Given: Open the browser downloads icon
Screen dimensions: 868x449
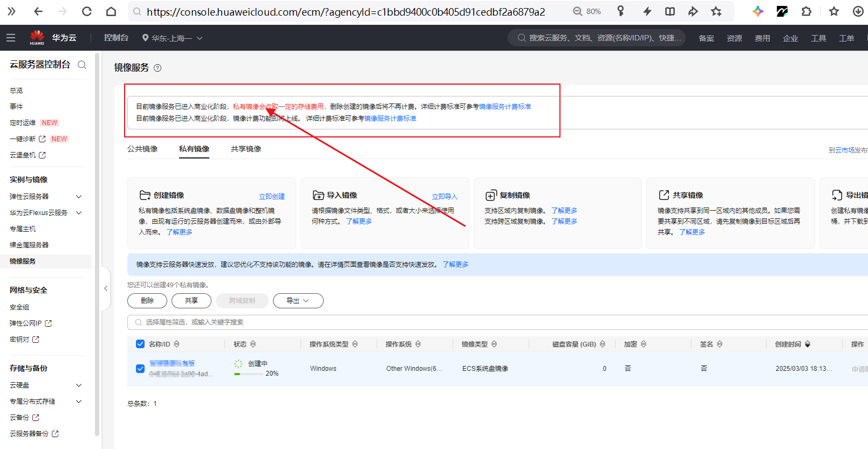Looking at the screenshot, I should (x=858, y=11).
